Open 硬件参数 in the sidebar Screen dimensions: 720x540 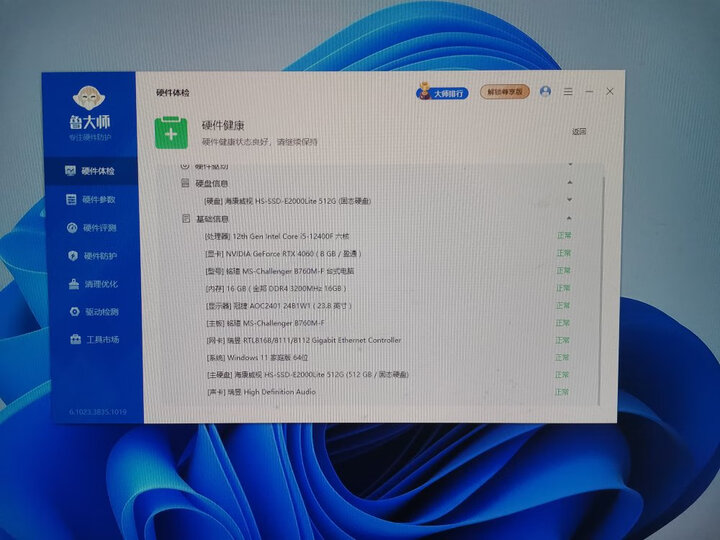[91, 199]
